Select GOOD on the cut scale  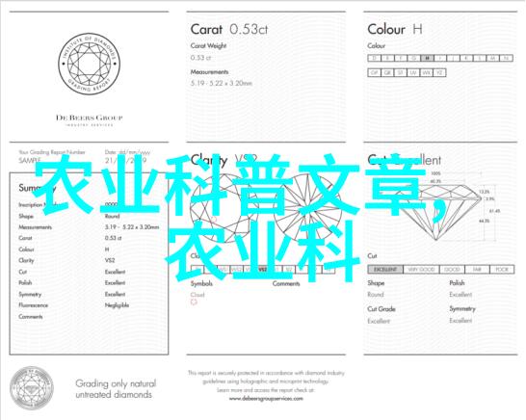pyautogui.click(x=452, y=270)
